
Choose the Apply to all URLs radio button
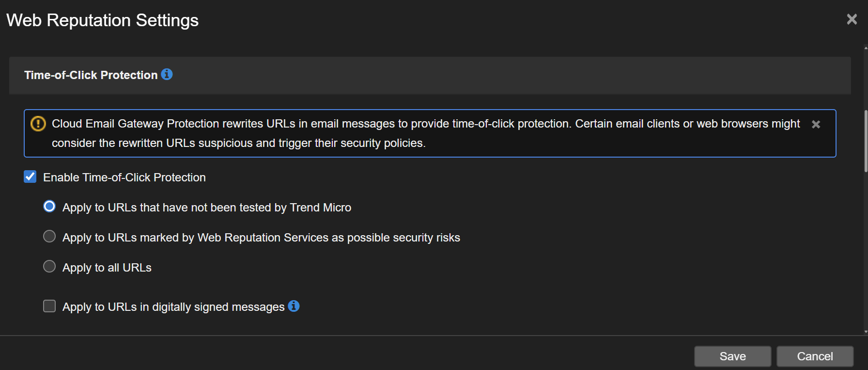[x=49, y=267]
